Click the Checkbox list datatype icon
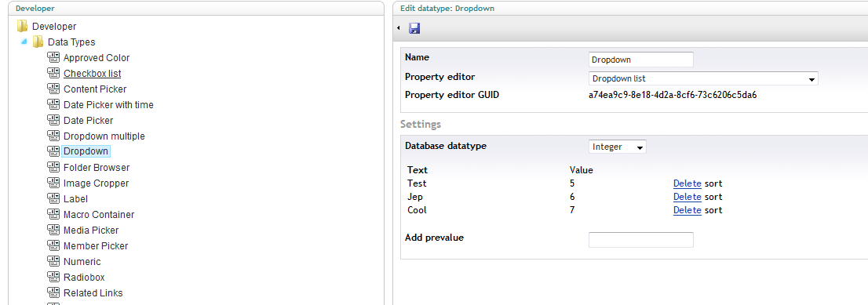This screenshot has height=305, width=868. coord(53,73)
